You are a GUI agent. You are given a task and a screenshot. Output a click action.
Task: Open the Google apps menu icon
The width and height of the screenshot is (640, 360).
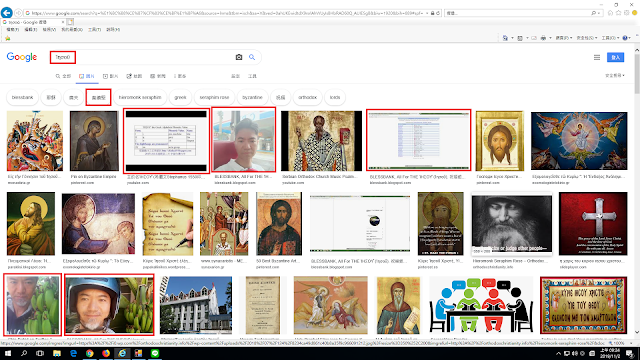(597, 58)
